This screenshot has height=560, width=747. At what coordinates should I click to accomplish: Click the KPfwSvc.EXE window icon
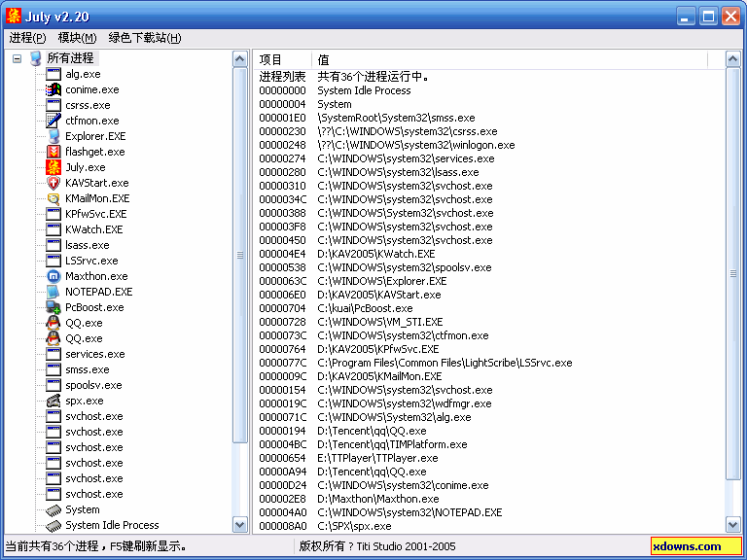click(x=53, y=214)
